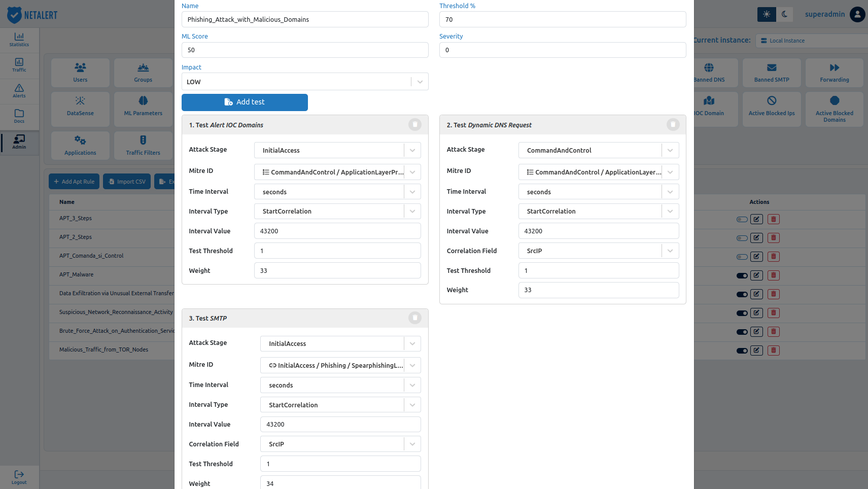The width and height of the screenshot is (868, 489).
Task: Switch to dark theme moon icon
Action: (784, 14)
